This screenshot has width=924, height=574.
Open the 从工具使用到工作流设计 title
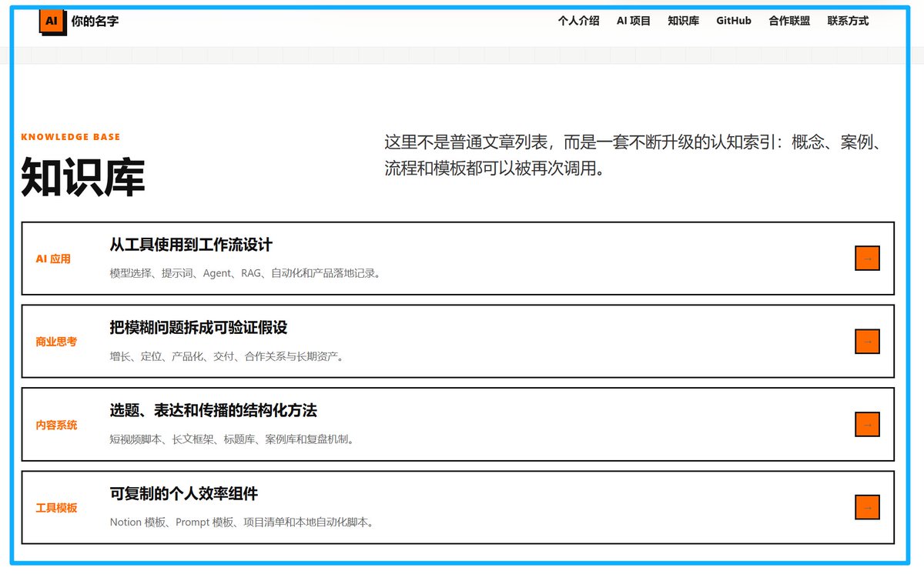[191, 245]
